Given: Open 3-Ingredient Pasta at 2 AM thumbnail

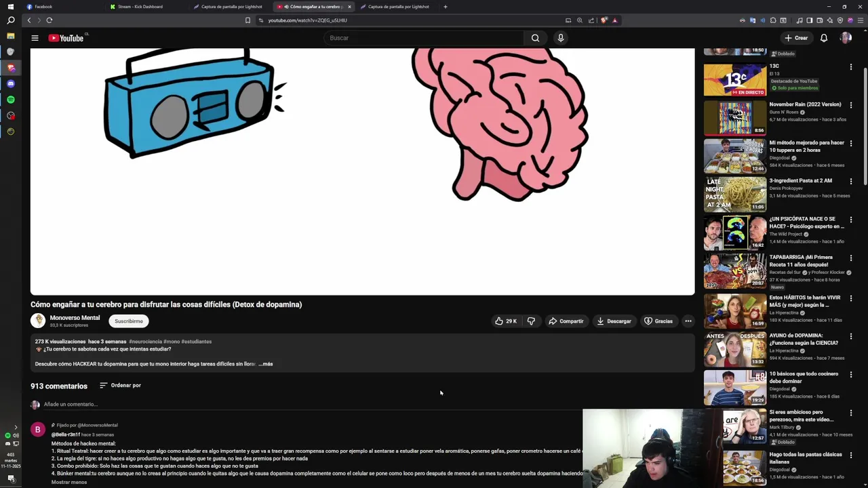Looking at the screenshot, I should [735, 195].
